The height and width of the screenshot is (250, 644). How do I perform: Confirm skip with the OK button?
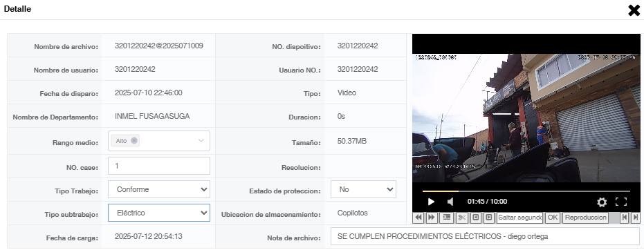click(553, 218)
